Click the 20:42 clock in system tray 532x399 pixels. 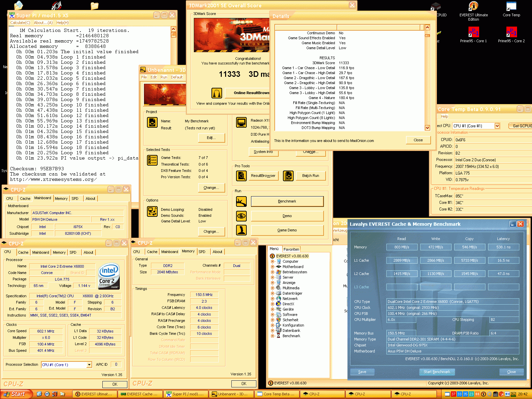[x=523, y=394]
